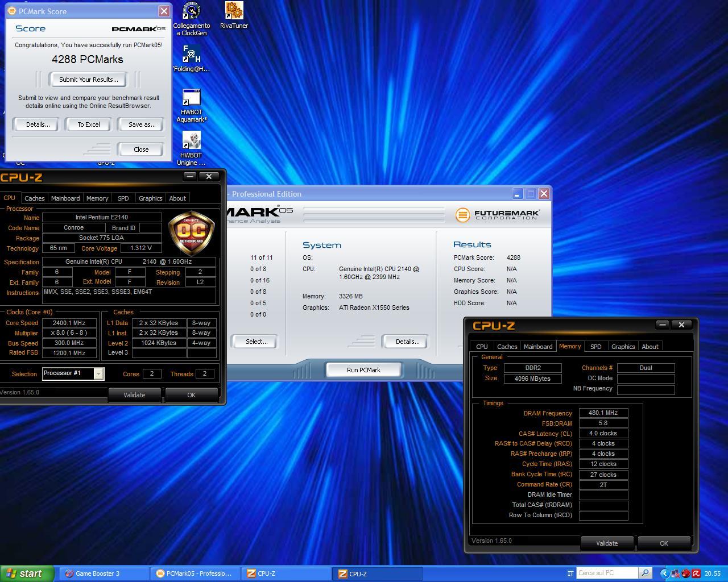This screenshot has height=582, width=728.
Task: Click the PCMark Score result 4288
Action: [x=514, y=257]
